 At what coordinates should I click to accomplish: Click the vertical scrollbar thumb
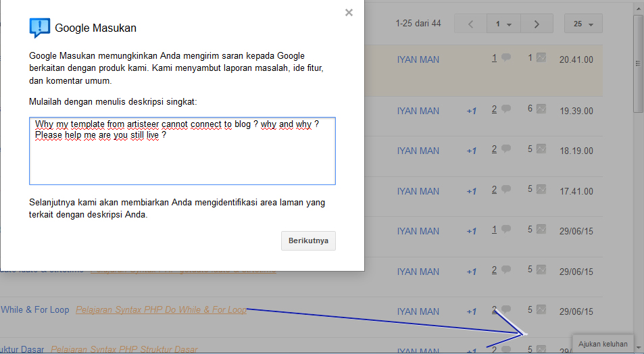click(638, 64)
